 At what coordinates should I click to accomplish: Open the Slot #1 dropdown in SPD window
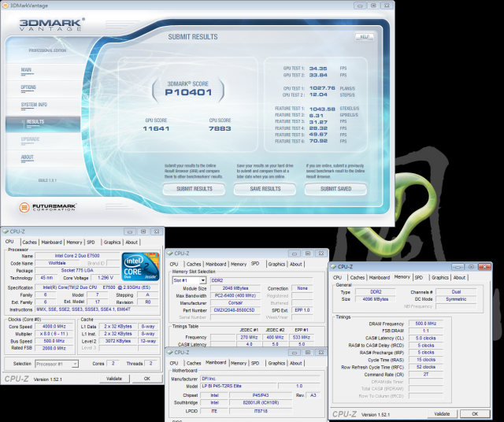tap(202, 280)
